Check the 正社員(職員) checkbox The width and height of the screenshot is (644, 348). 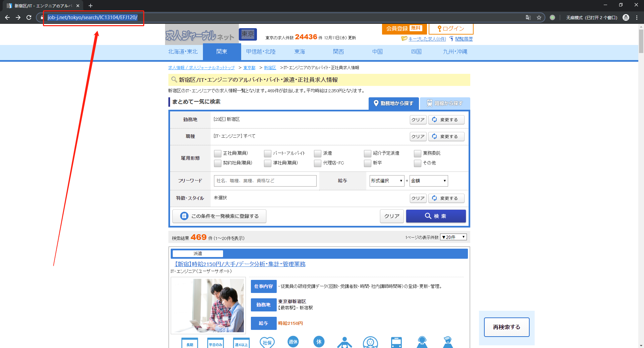coord(218,153)
